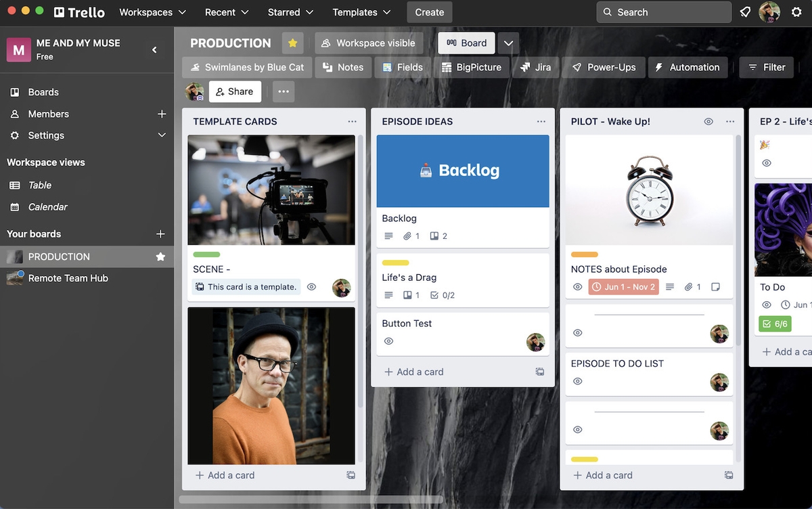Unstar the PRODUCTION board
The width and height of the screenshot is (812, 509).
point(292,43)
